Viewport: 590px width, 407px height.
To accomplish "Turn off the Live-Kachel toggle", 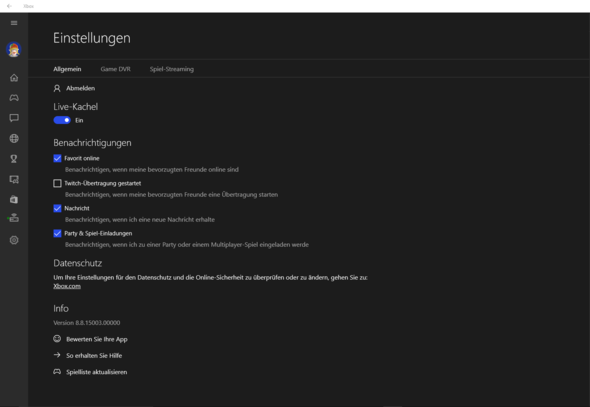I will (62, 120).
